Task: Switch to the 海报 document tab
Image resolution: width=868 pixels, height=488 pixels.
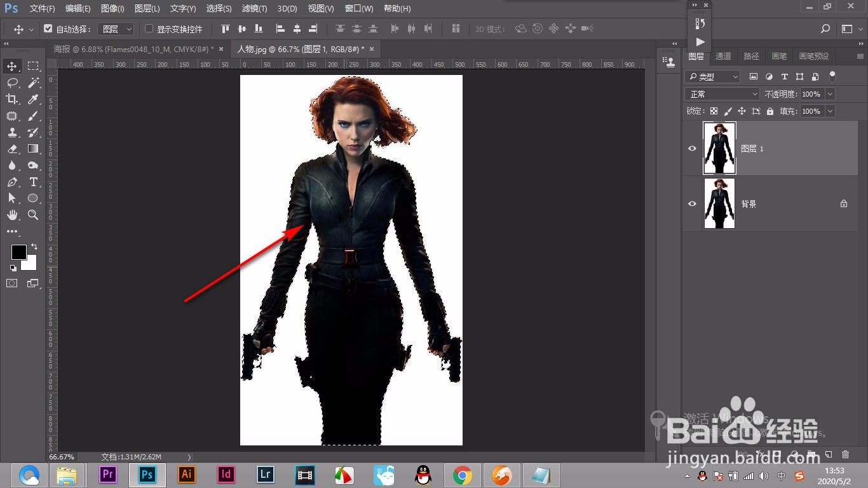Action: (x=133, y=49)
